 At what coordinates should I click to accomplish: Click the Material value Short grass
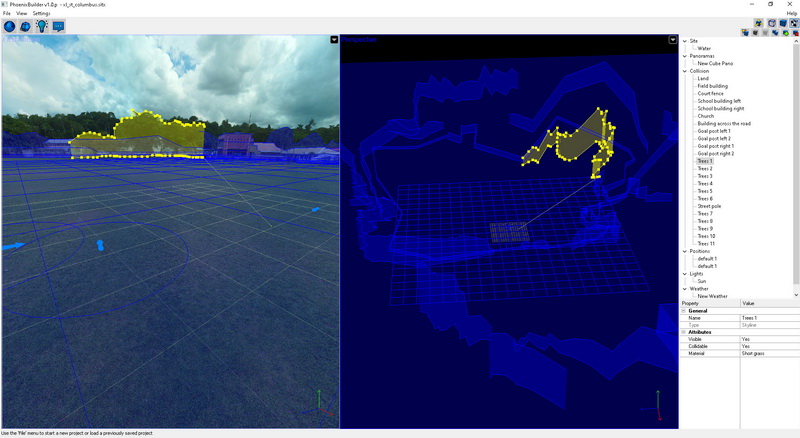[756, 353]
